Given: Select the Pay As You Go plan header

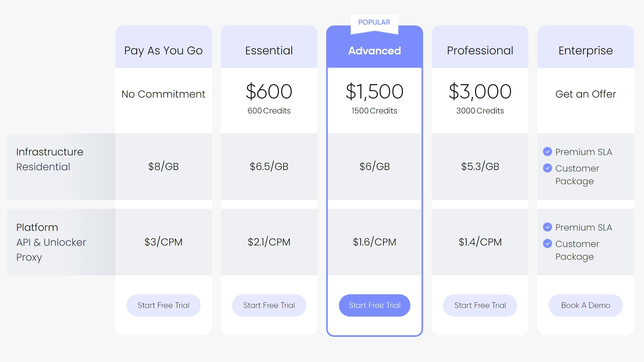Looking at the screenshot, I should 163,50.
